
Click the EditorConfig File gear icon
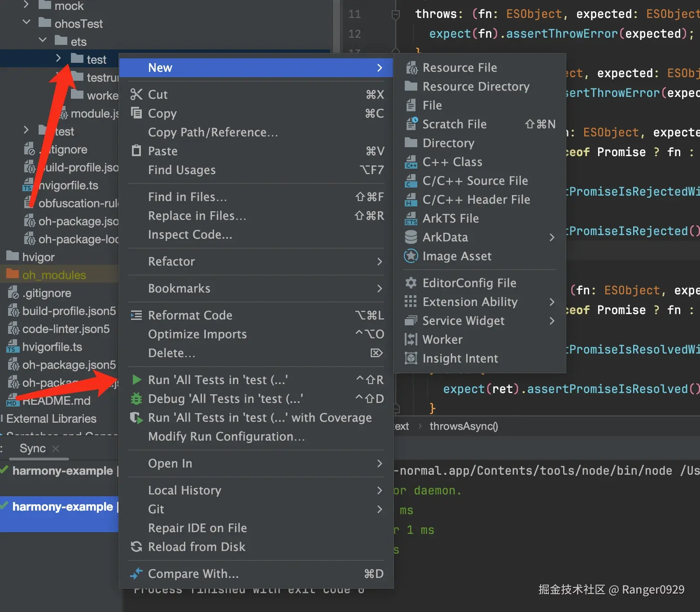coord(411,283)
